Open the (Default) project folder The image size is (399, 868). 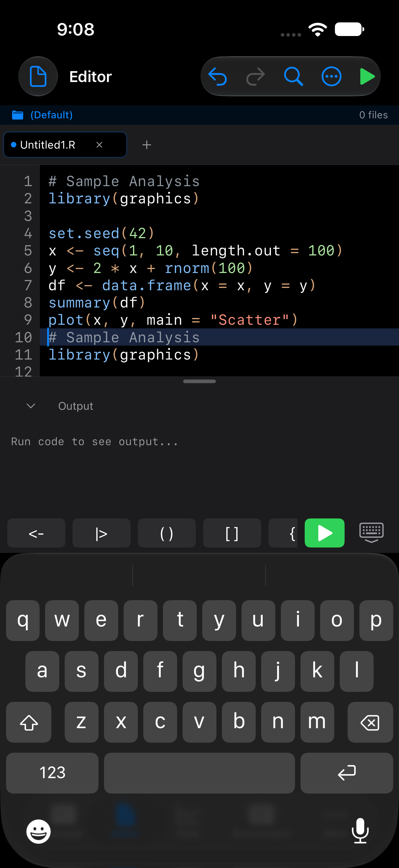(x=18, y=115)
